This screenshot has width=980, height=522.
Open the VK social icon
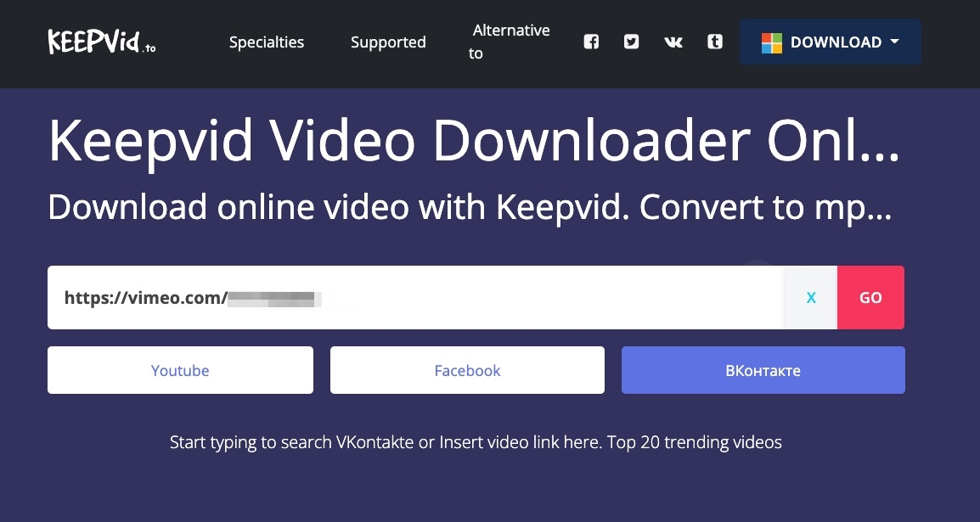click(x=673, y=42)
